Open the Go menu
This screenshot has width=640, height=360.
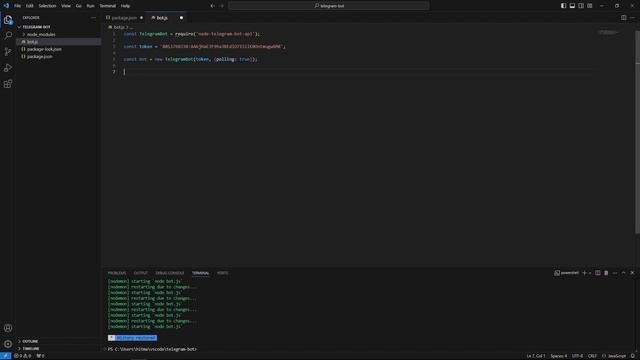78,6
